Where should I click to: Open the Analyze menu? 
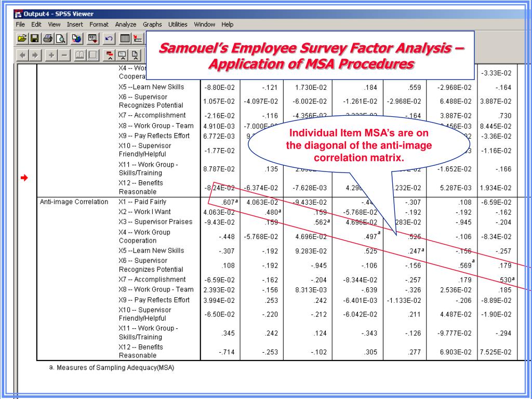click(126, 24)
